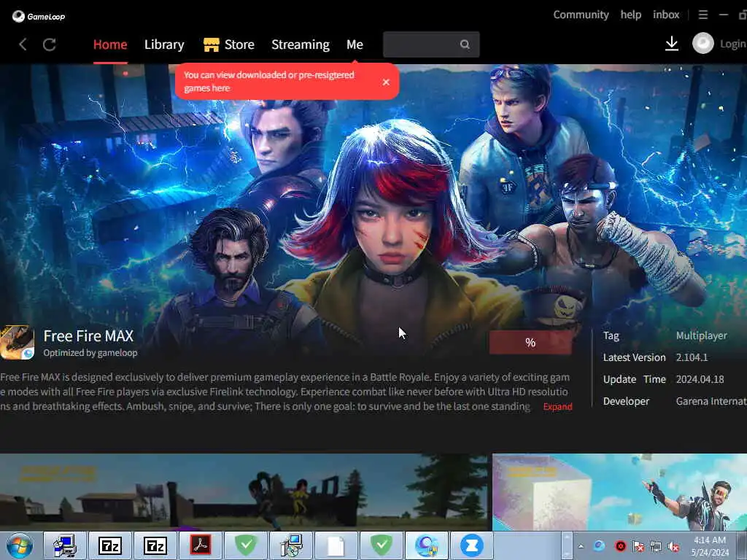The height and width of the screenshot is (560, 747).
Task: Click the GameLoop tray icon
Action: click(x=600, y=545)
